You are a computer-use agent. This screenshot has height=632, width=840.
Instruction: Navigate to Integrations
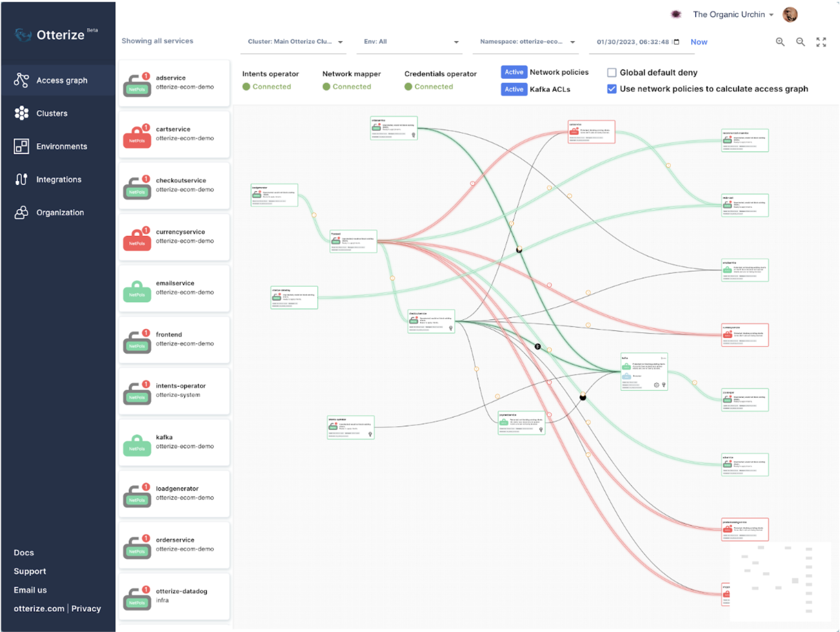coord(59,179)
